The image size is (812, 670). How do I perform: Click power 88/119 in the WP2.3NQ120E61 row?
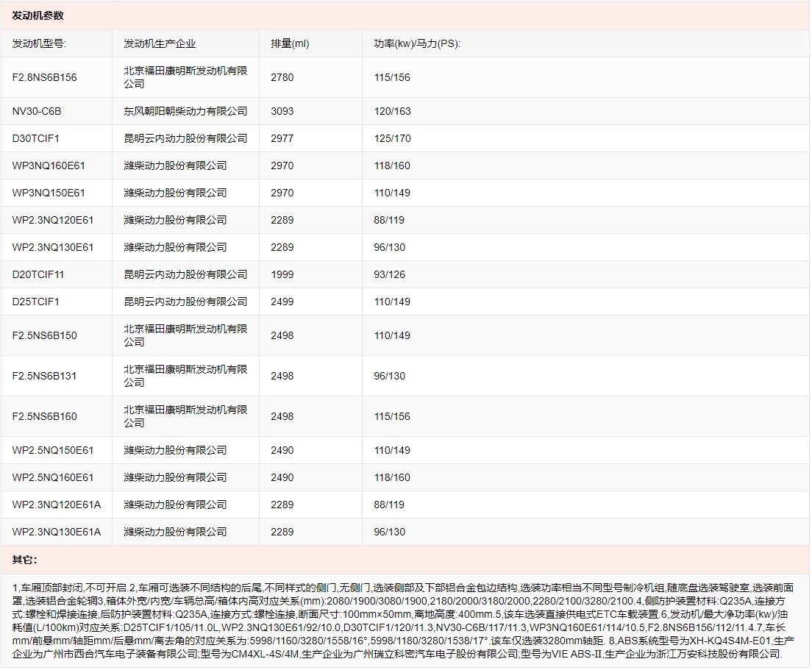pos(389,220)
